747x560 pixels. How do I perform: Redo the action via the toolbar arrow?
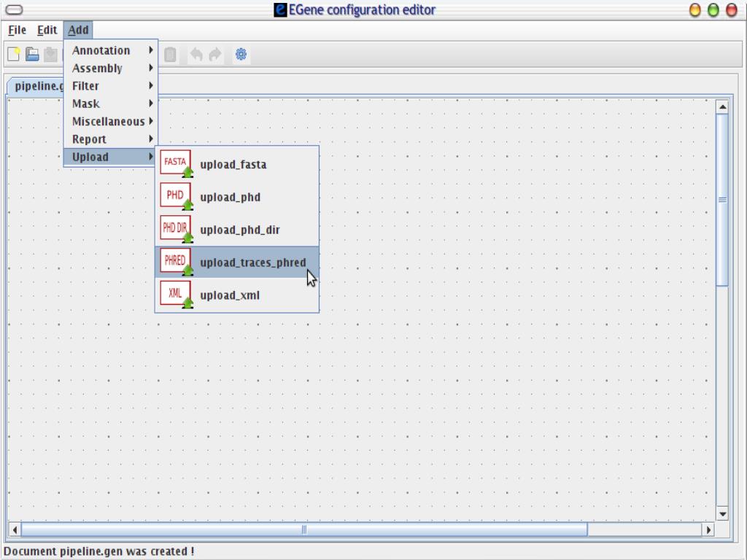coord(215,54)
